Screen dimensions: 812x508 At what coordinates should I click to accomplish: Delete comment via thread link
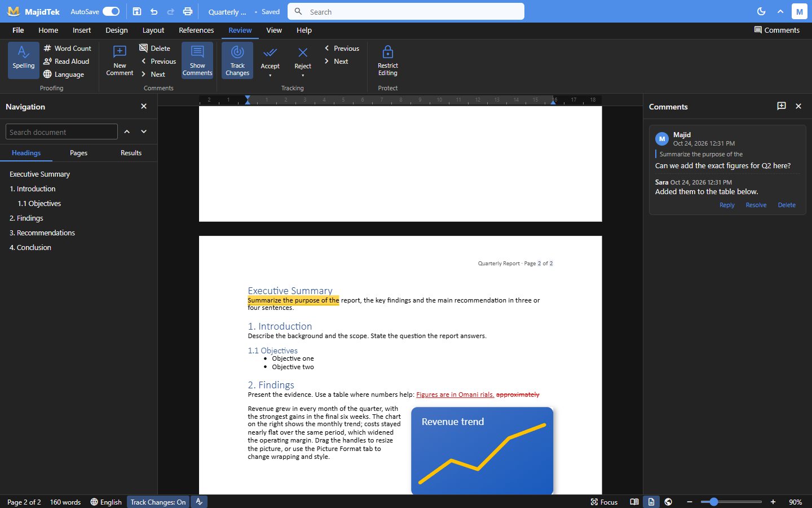(x=787, y=205)
